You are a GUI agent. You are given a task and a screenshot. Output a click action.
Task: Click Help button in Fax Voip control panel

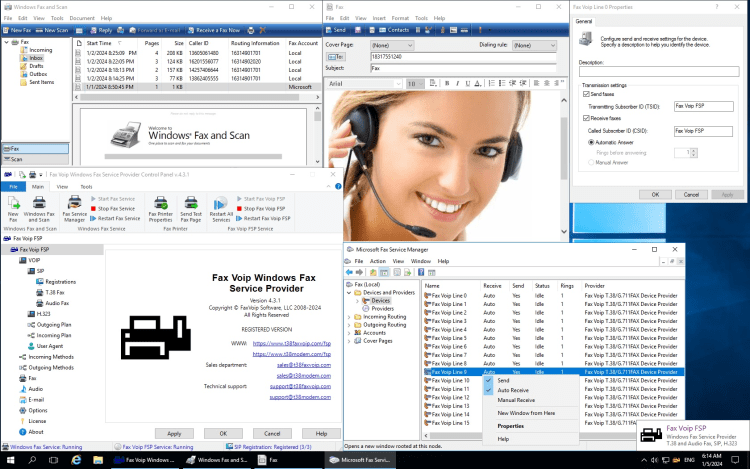click(321, 434)
